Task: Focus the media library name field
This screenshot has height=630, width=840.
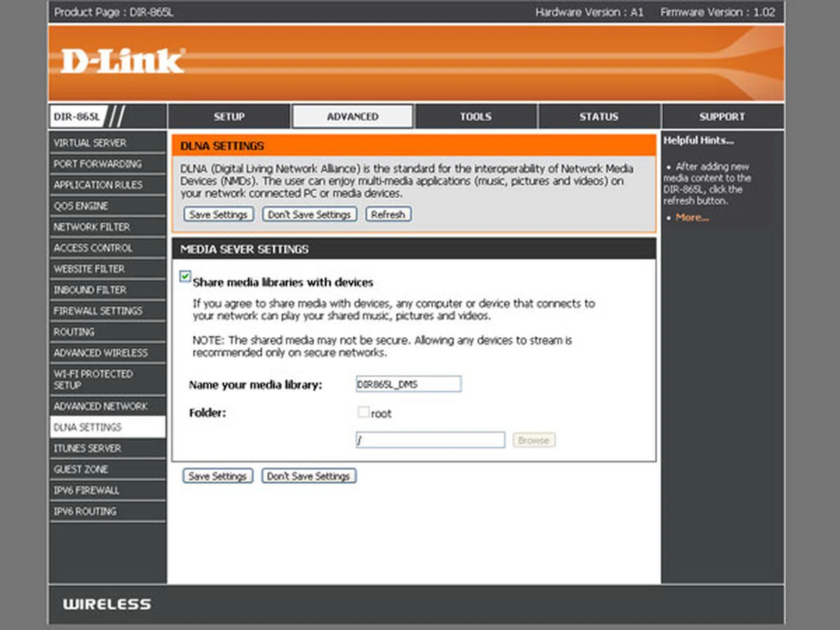Action: click(408, 384)
